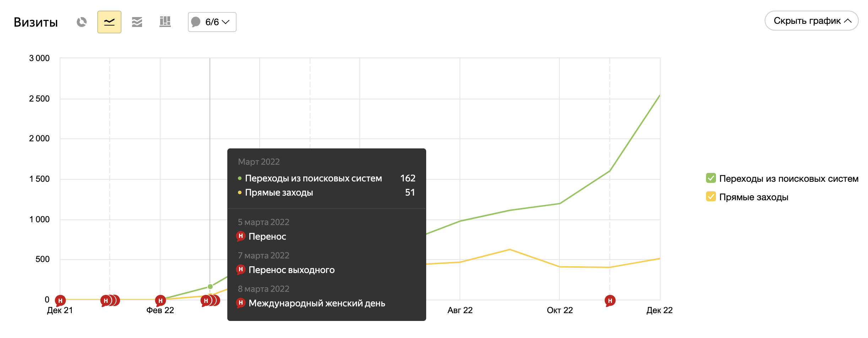Screen dimensions: 868x338
Task: Click the Переходы из поисковых систем legend label
Action: tap(789, 179)
